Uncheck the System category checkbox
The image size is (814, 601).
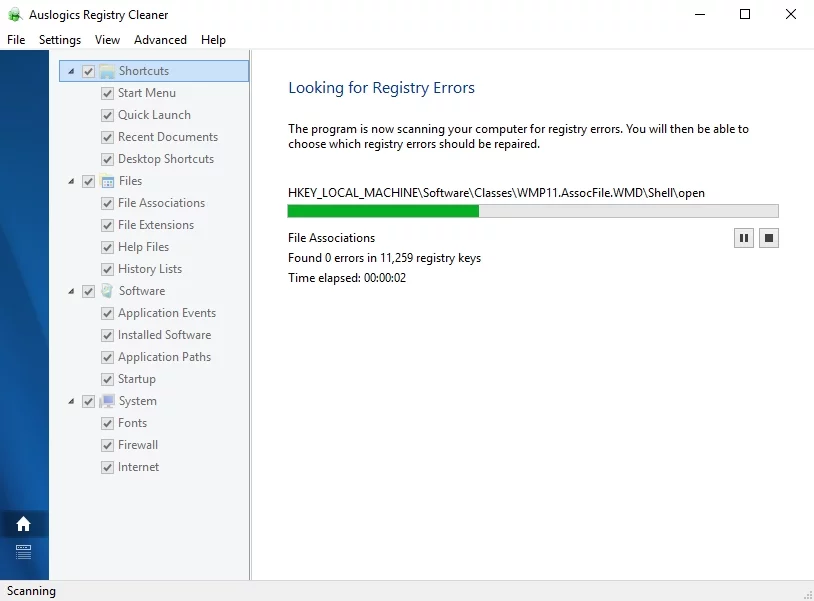tap(88, 401)
